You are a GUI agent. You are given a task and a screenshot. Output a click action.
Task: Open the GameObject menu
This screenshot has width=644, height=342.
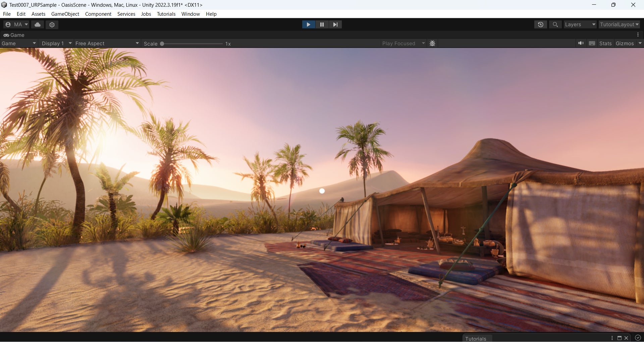(x=65, y=14)
